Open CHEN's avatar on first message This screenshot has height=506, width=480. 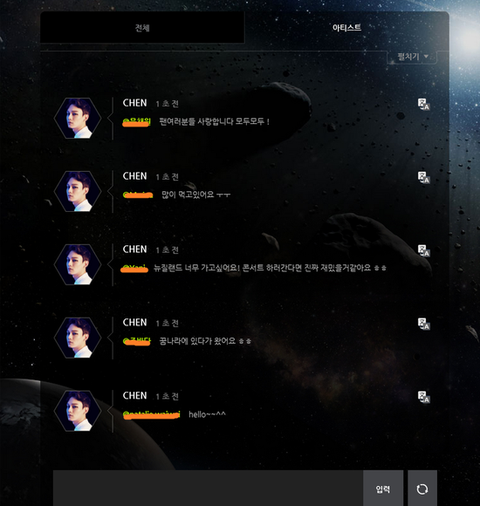pos(78,118)
